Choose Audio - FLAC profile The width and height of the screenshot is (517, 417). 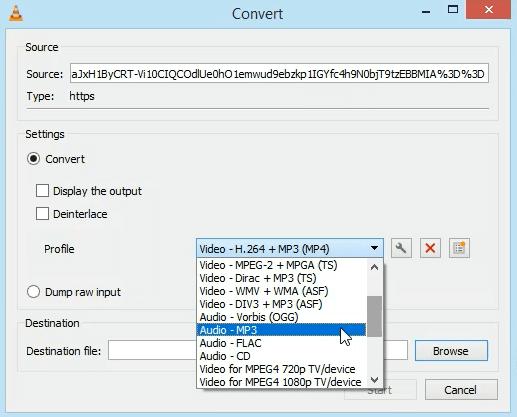pos(281,343)
